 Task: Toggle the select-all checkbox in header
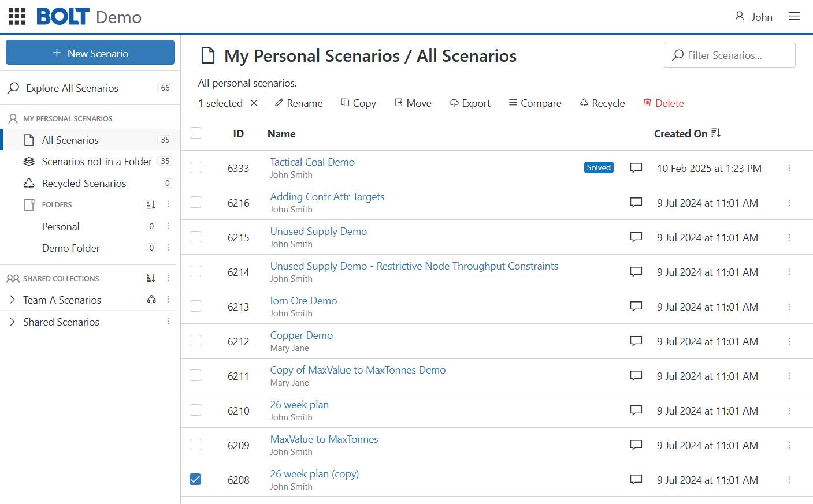195,133
